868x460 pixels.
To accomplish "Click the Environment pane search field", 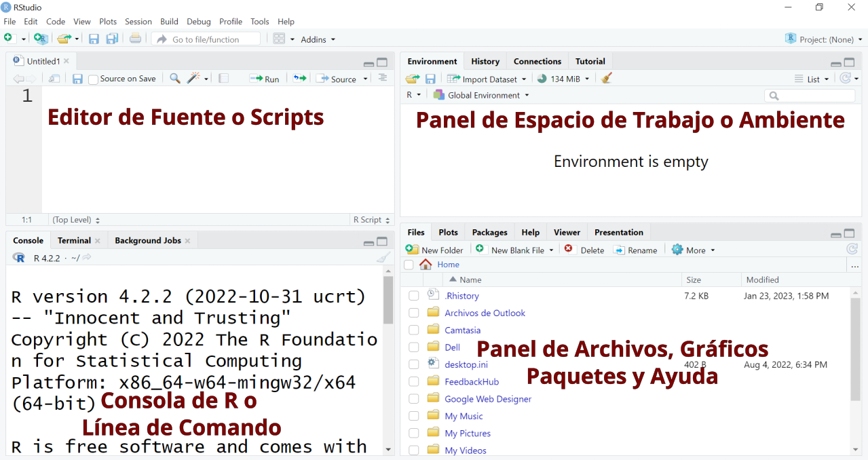I will [810, 95].
